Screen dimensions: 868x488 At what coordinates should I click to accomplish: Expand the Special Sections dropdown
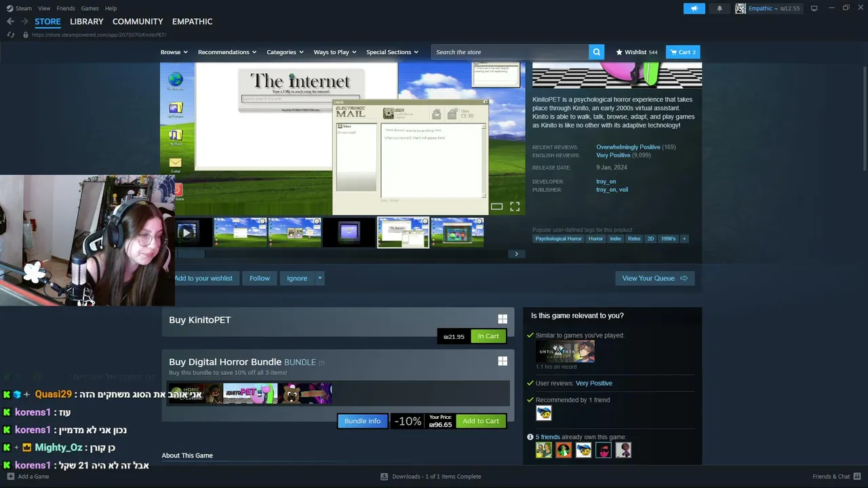(x=392, y=52)
